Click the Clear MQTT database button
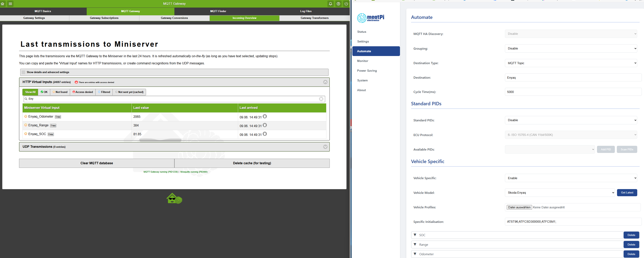The image size is (644, 258). click(x=96, y=163)
